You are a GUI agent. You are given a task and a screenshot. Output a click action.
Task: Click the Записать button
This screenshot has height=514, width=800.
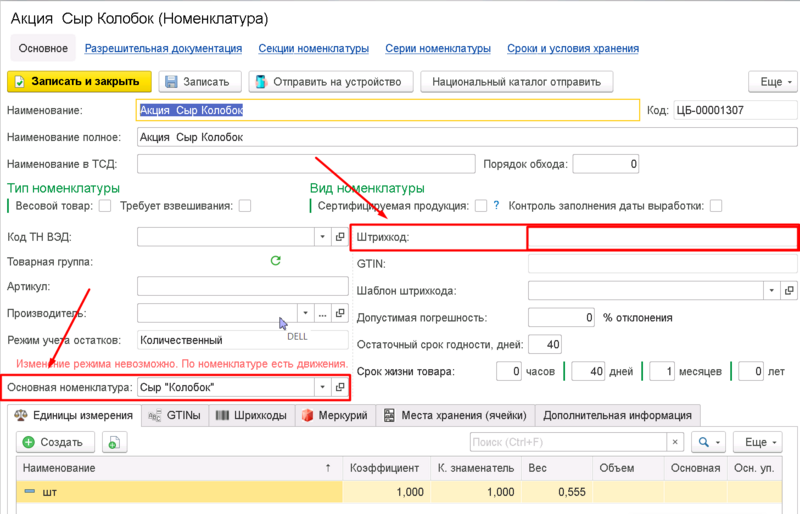click(200, 82)
